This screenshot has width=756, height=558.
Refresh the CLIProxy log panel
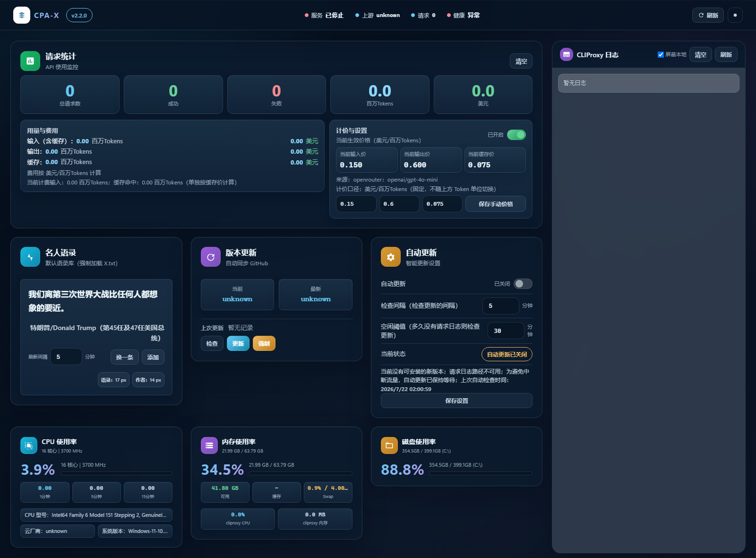(x=726, y=54)
